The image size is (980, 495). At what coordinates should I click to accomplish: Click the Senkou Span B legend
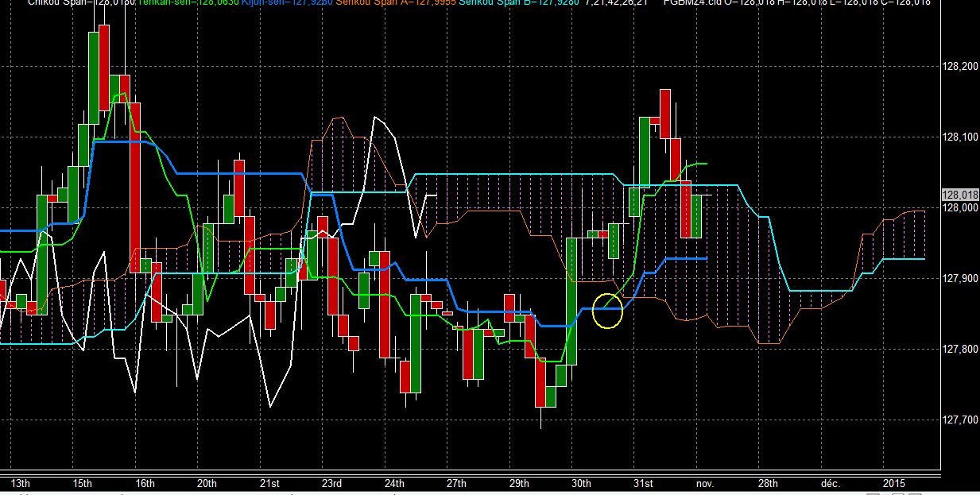(x=519, y=3)
